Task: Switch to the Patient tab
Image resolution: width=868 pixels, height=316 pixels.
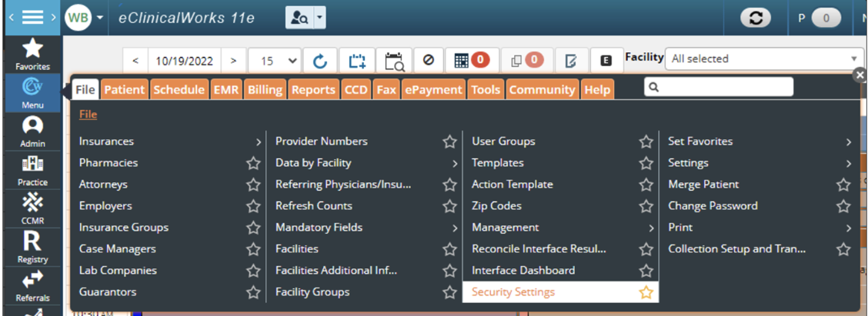Action: click(125, 90)
